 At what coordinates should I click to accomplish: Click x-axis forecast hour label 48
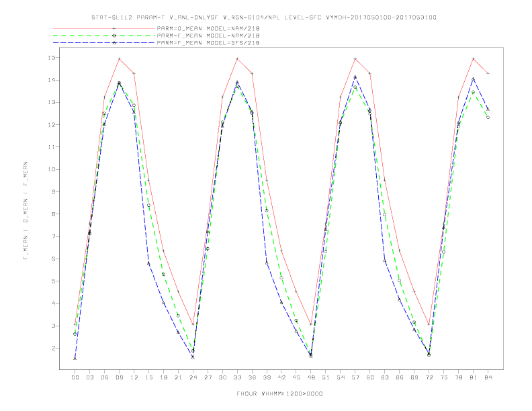coord(311,377)
